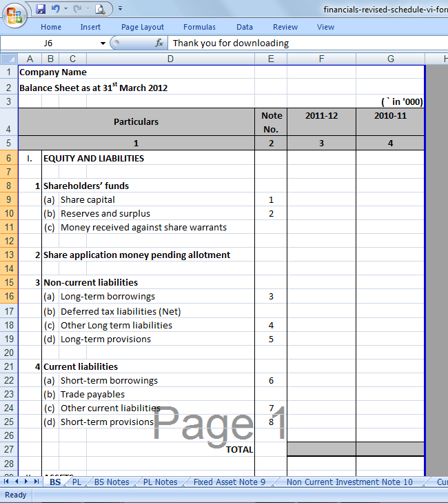Undo the last action
The width and height of the screenshot is (448, 503).
[56, 9]
